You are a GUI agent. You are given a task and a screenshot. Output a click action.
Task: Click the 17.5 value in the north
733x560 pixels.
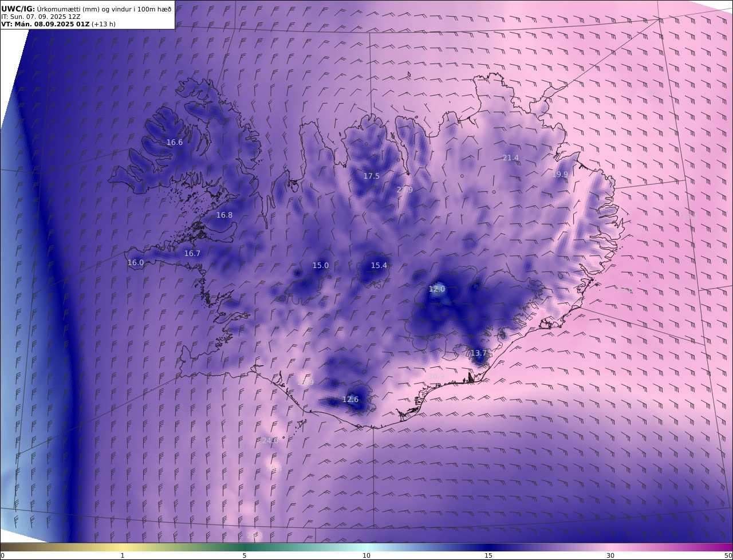(x=372, y=176)
